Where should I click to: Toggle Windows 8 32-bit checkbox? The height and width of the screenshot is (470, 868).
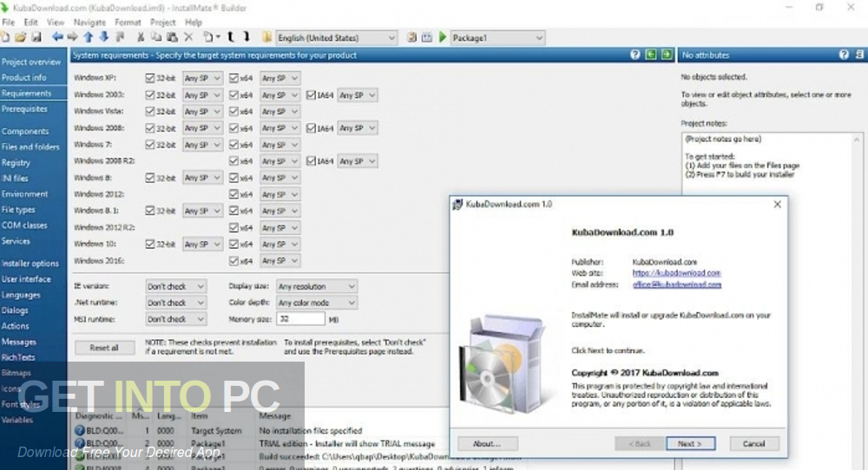click(x=149, y=178)
